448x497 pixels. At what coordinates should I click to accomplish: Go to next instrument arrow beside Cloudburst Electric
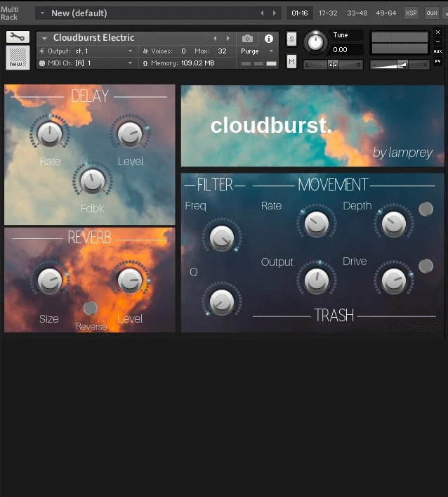228,39
